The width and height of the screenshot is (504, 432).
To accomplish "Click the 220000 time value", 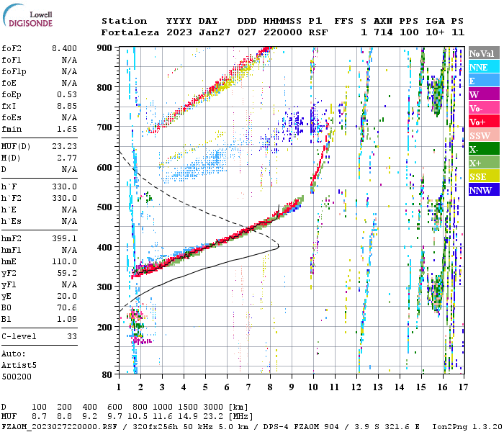I will (x=283, y=32).
